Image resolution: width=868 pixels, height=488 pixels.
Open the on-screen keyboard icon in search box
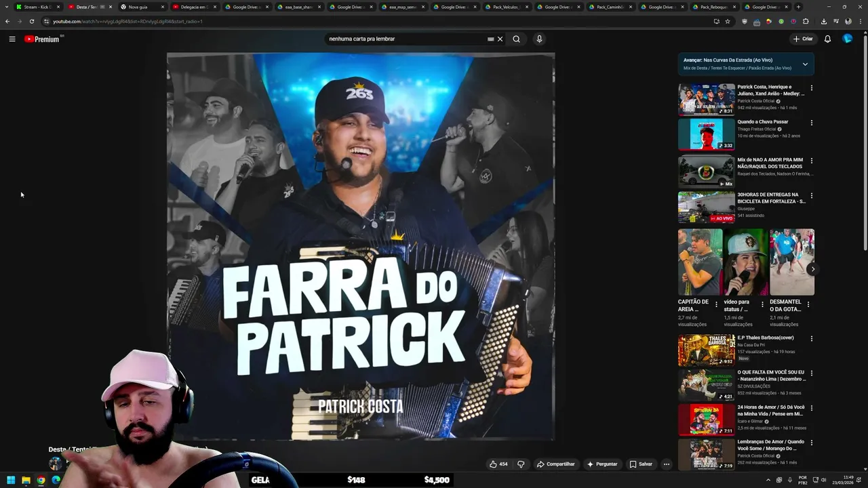(490, 39)
